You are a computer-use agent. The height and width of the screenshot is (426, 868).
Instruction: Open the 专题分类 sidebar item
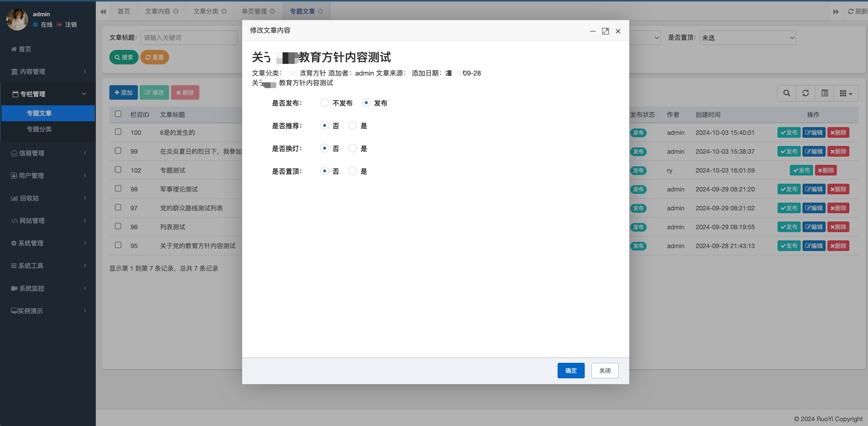point(39,129)
